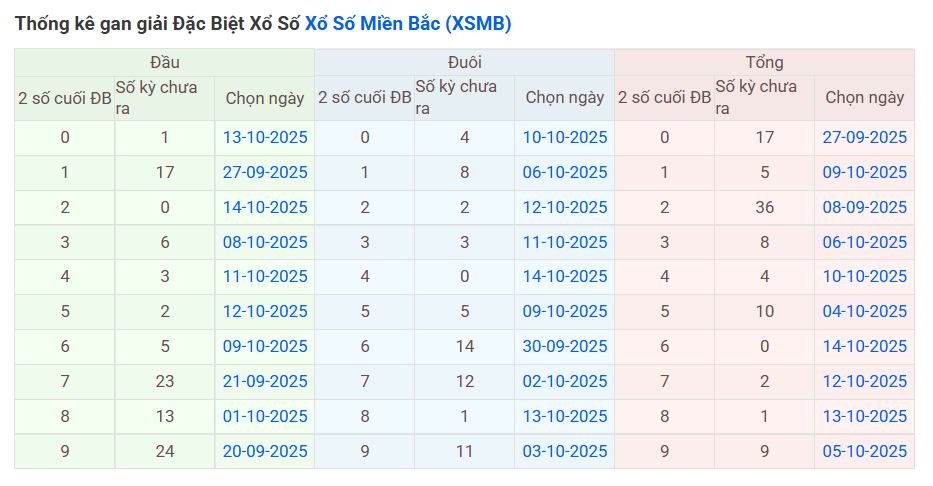Viewport: 933px width, 486px height.
Task: Click date 08-10-2025 in Đầu row 3
Action: pyautogui.click(x=265, y=242)
